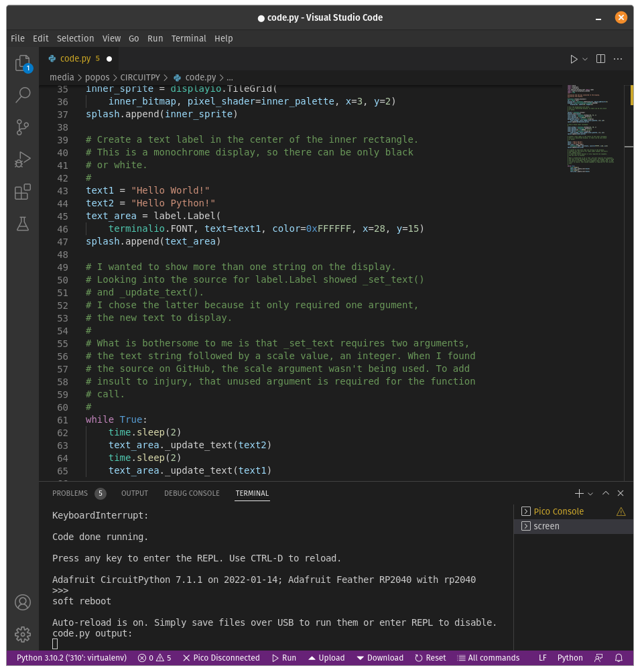Click the feedback icon in status bar
This screenshot has height=672, width=640.
598,658
